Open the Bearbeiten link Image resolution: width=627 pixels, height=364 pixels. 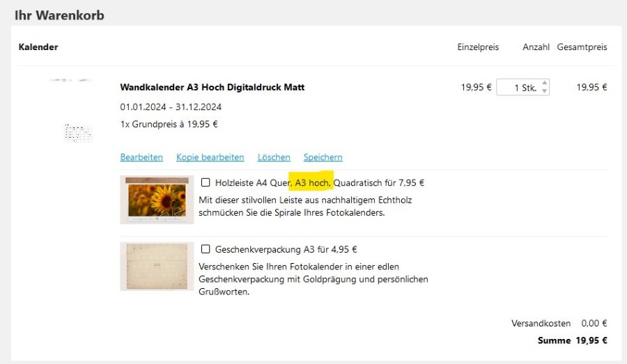tap(141, 157)
